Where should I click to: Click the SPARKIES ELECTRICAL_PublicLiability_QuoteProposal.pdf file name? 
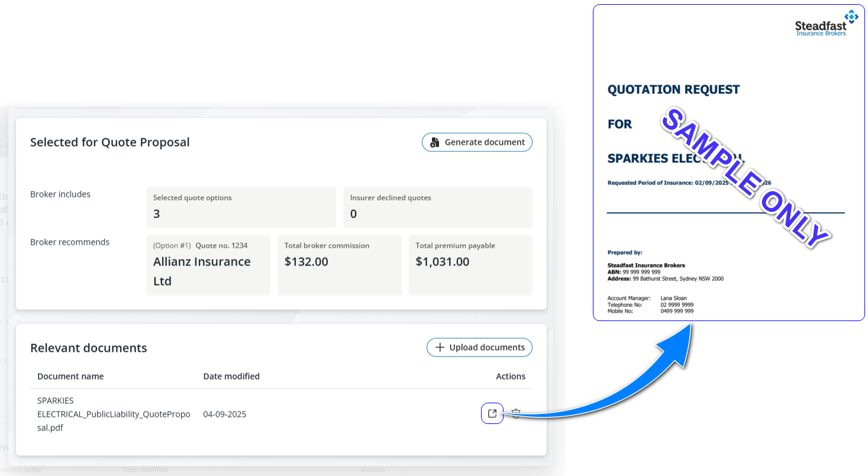(x=114, y=414)
